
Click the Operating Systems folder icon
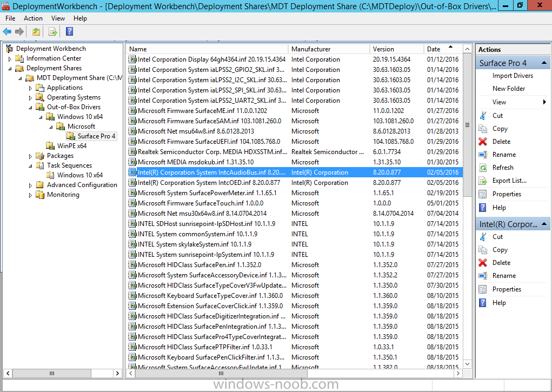(40, 97)
